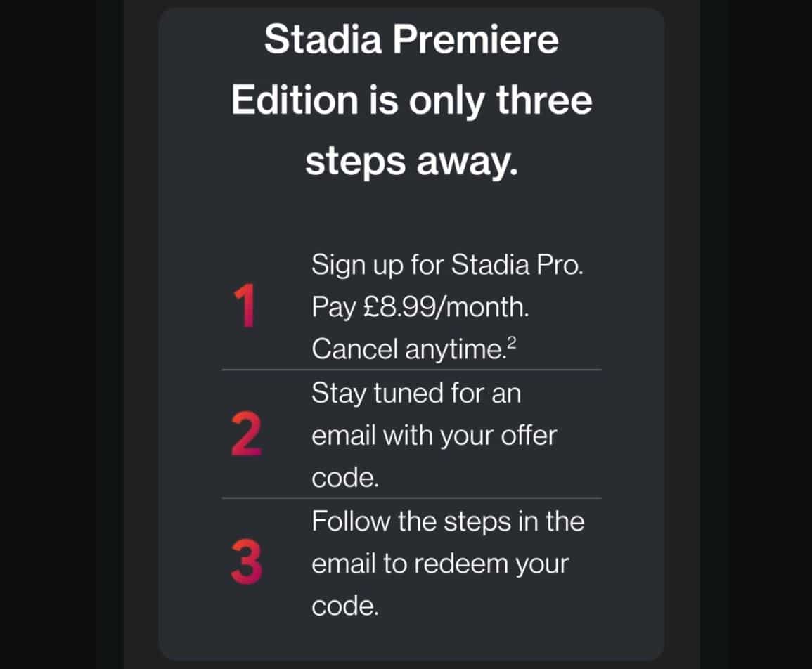The width and height of the screenshot is (812, 669).
Task: Click the red number 3 step icon
Action: point(246,564)
